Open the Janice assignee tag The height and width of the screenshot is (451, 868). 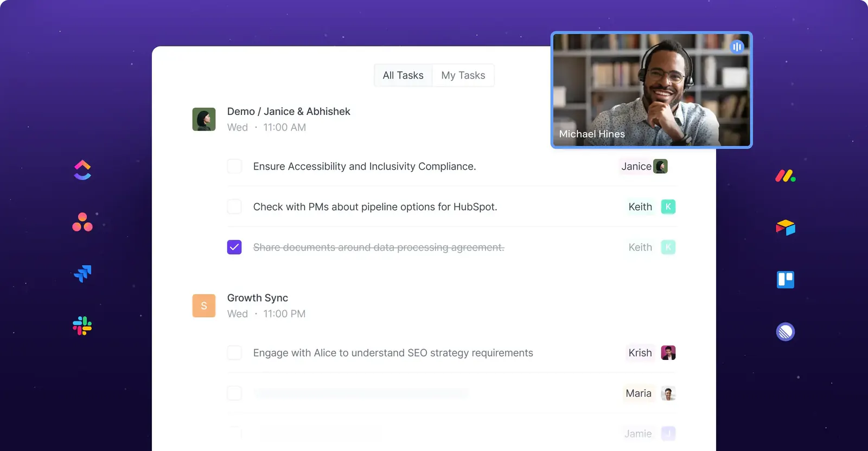click(x=643, y=166)
